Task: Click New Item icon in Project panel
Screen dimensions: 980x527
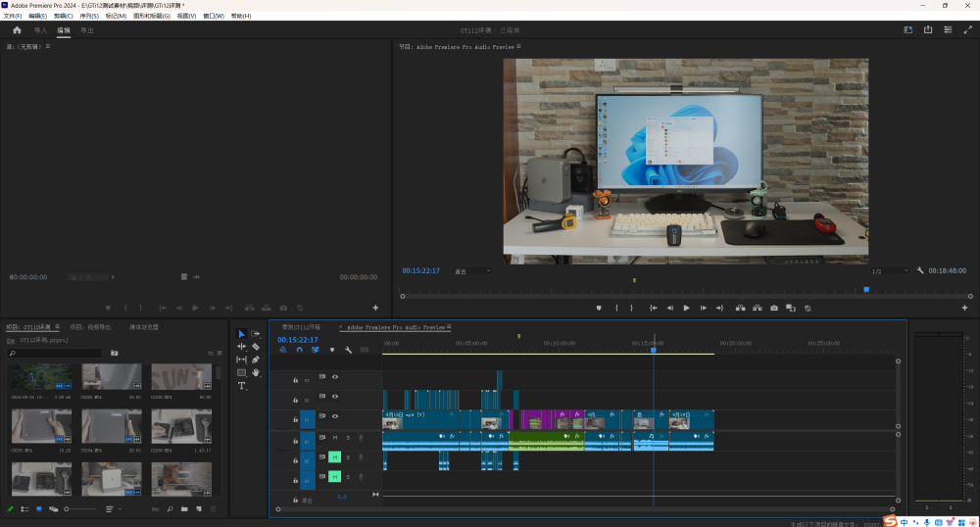Action: 199,509
